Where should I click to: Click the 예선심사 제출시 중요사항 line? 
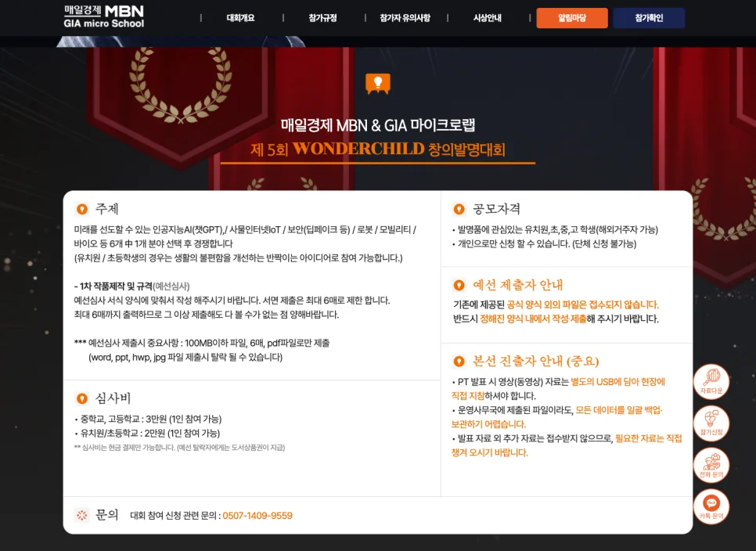pos(202,344)
